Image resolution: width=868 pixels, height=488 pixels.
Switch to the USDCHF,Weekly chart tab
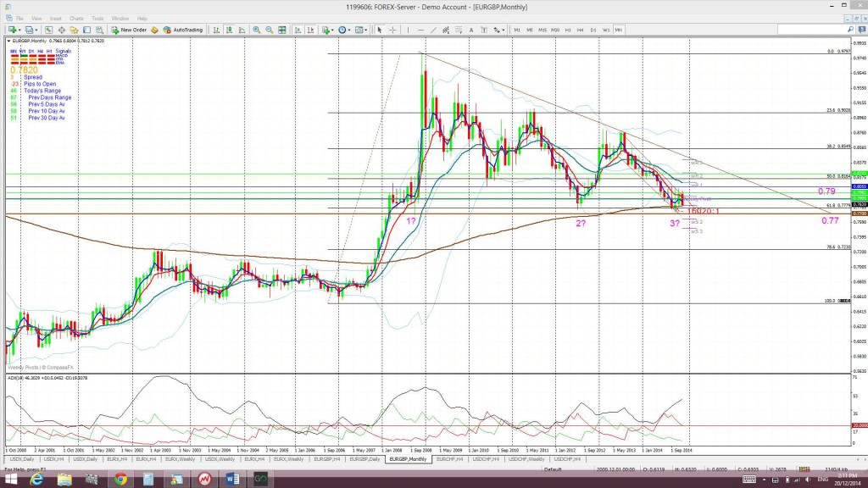[x=526, y=459]
